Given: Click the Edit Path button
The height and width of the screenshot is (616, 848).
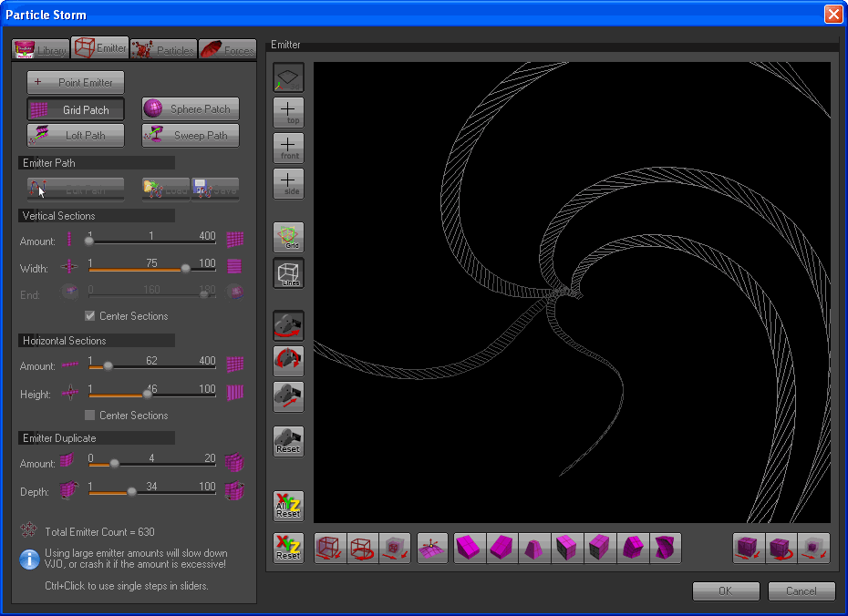Looking at the screenshot, I should 76,190.
